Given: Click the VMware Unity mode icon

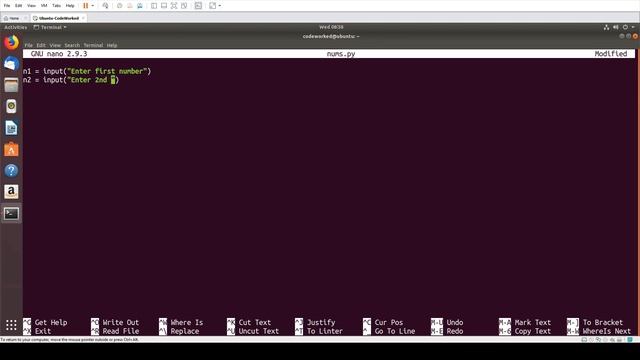Looking at the screenshot, I should [184, 6].
